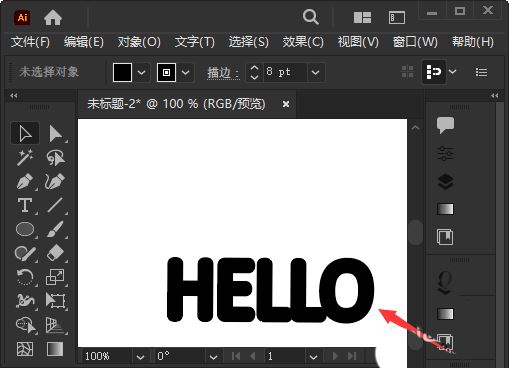Click the stroke weight stepper arrows
The image size is (509, 368).
tap(254, 72)
